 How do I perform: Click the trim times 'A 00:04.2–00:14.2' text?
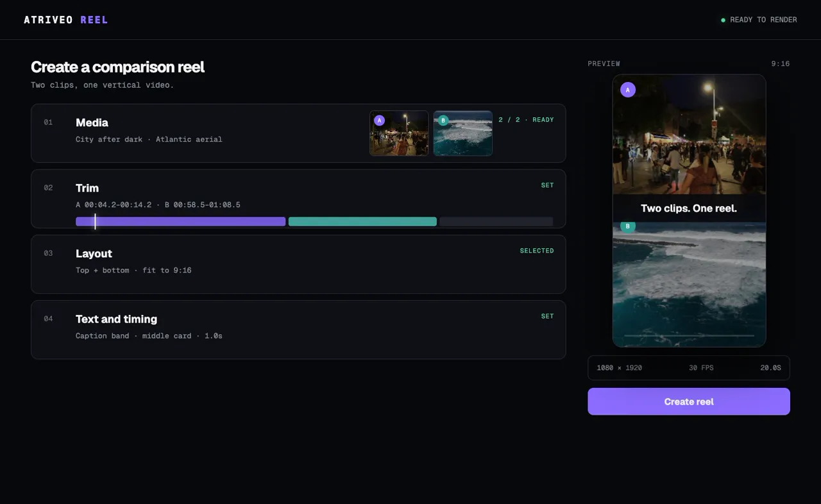tap(114, 205)
